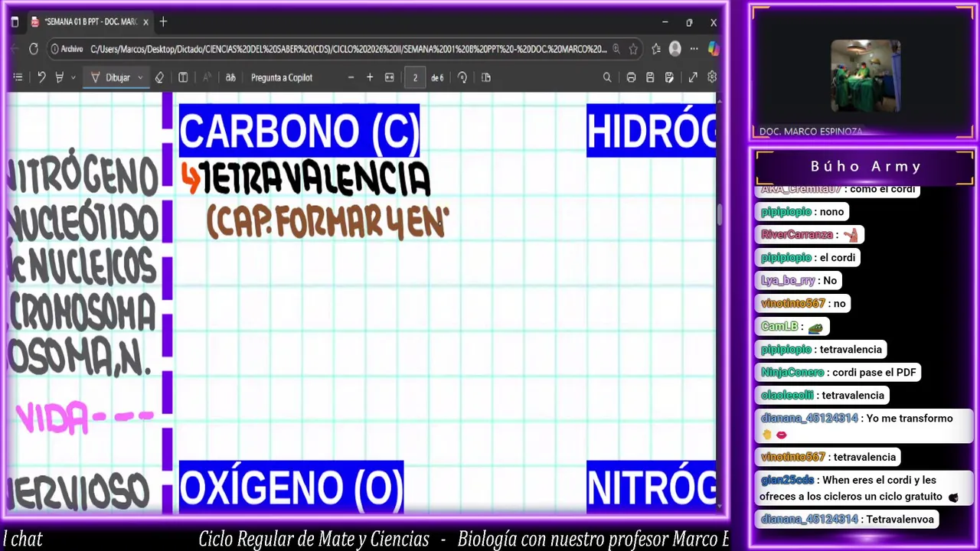Click the zoom indicator in the address bar
The height and width of the screenshot is (551, 980).
[616, 49]
